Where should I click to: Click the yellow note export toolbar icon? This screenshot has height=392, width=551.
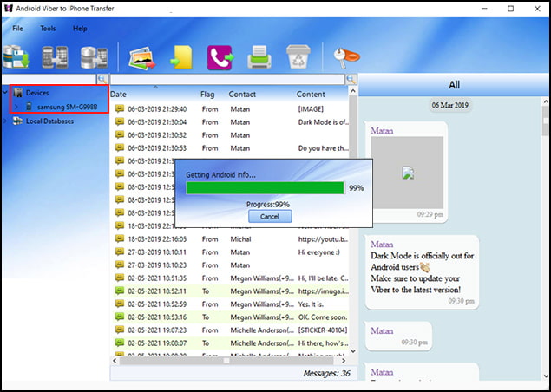pos(180,58)
